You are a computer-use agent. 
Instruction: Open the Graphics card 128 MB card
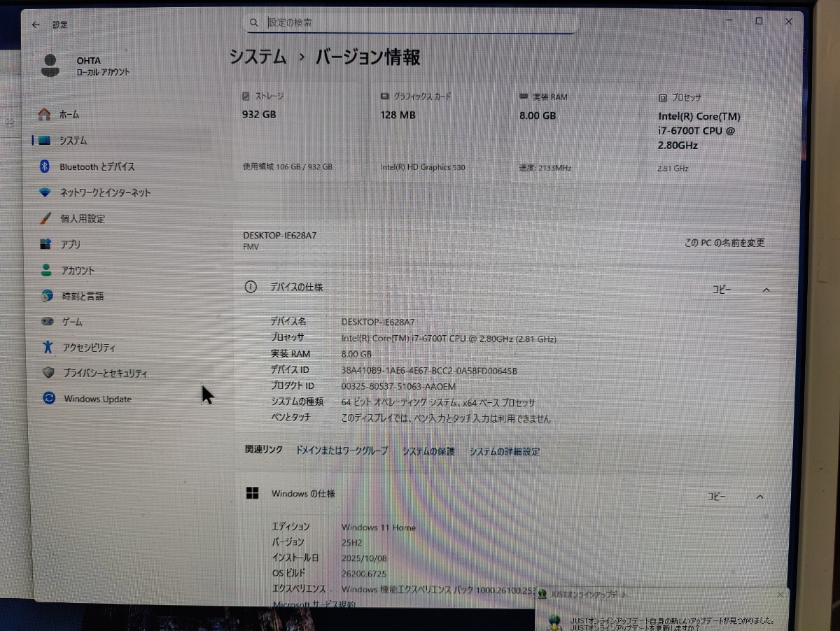tap(434, 132)
